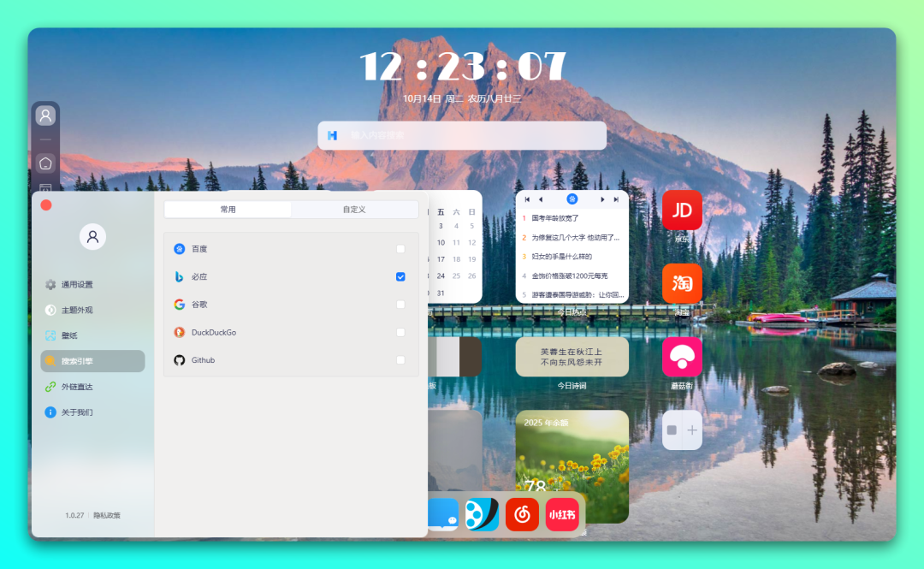Click the user avatar in settings panel
This screenshot has width=924, height=569.
point(92,237)
